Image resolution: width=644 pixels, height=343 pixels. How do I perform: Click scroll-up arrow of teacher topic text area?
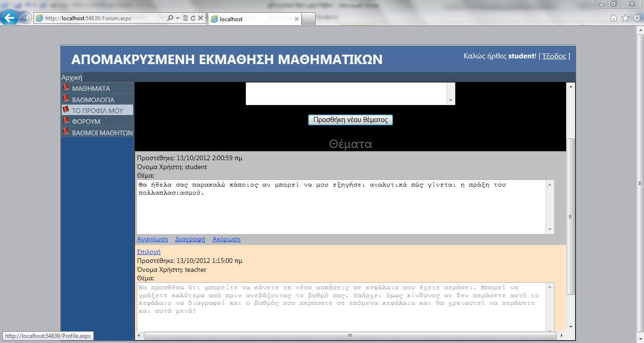click(x=550, y=287)
